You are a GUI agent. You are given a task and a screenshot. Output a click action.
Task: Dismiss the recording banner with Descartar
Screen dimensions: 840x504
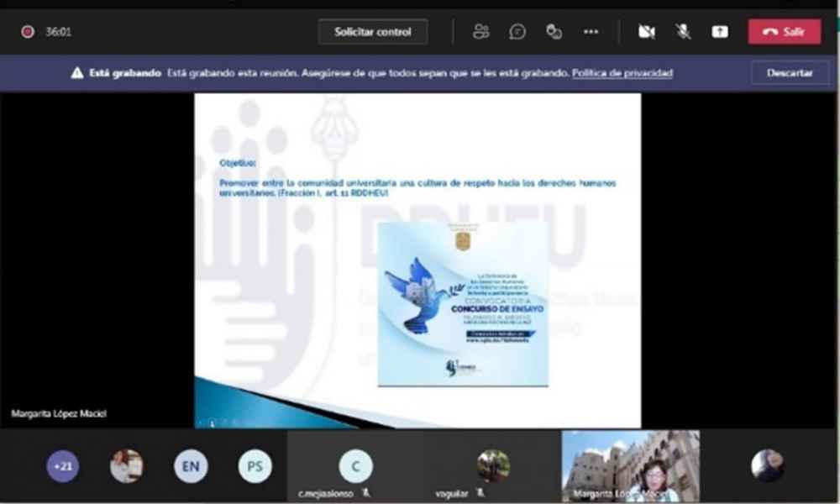click(x=790, y=73)
